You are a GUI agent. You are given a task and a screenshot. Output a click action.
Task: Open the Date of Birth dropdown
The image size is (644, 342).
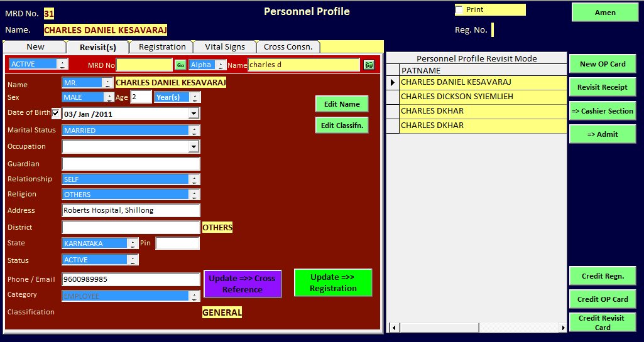[x=194, y=114]
